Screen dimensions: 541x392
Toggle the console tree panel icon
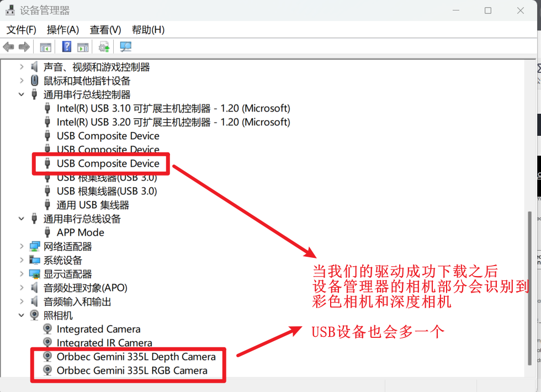[x=45, y=46]
